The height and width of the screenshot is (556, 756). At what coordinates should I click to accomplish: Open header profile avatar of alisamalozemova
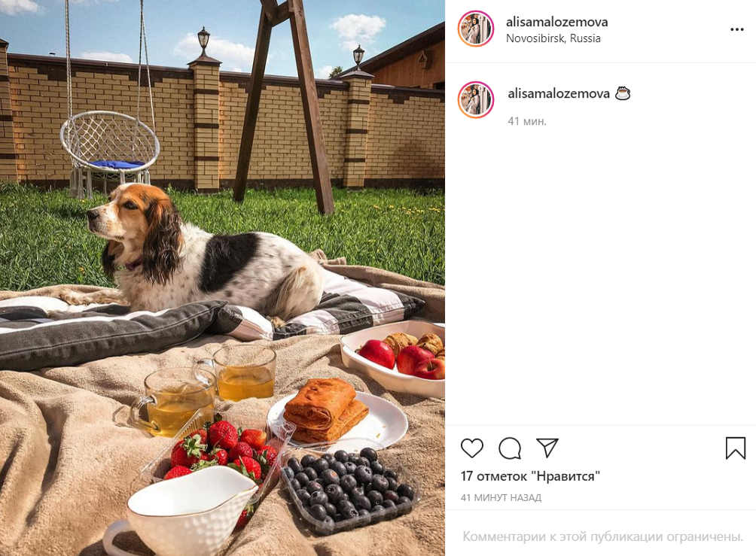tap(476, 29)
